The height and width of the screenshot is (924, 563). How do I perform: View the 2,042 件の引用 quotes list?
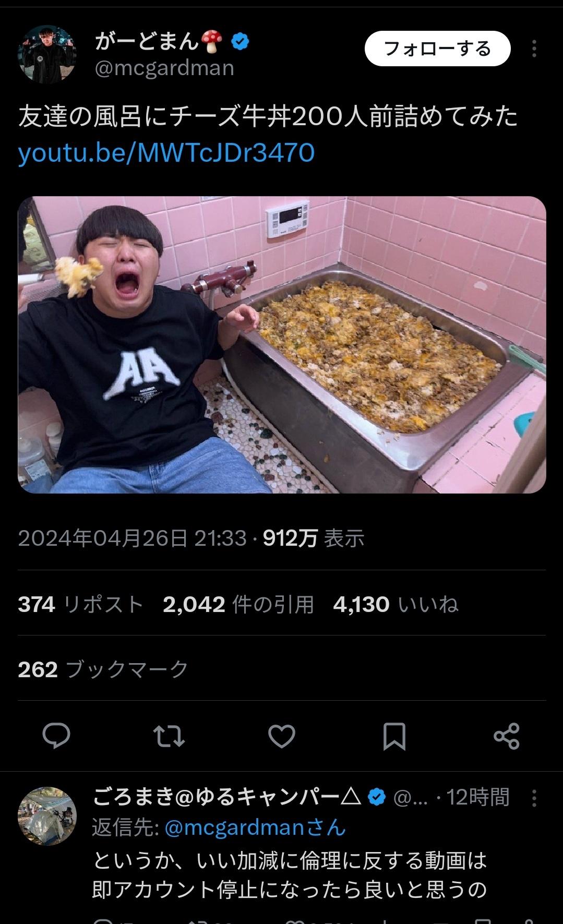238,604
